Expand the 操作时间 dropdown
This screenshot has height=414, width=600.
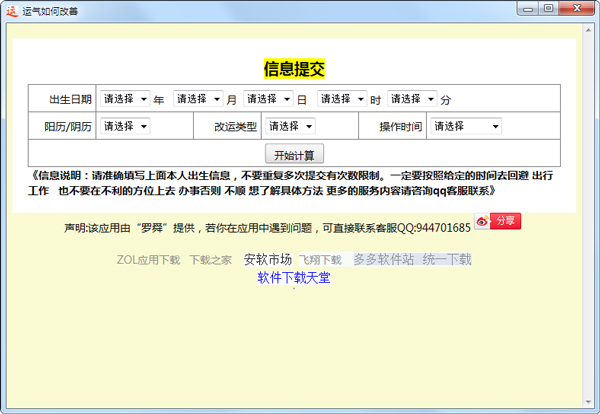coord(464,126)
